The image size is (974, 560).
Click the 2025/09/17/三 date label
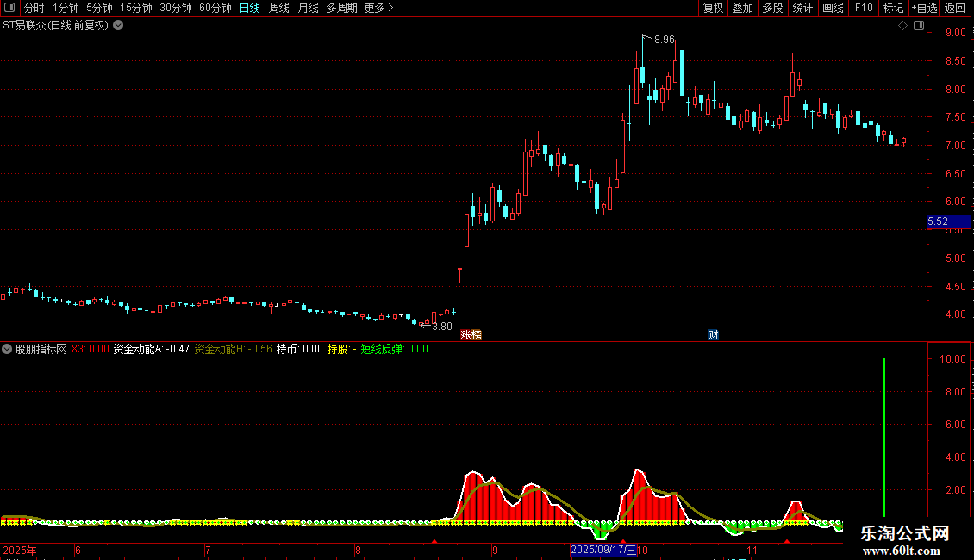point(603,550)
